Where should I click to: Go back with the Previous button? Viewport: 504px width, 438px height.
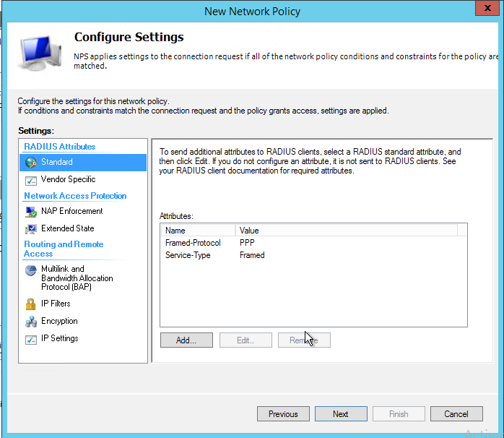(x=283, y=414)
